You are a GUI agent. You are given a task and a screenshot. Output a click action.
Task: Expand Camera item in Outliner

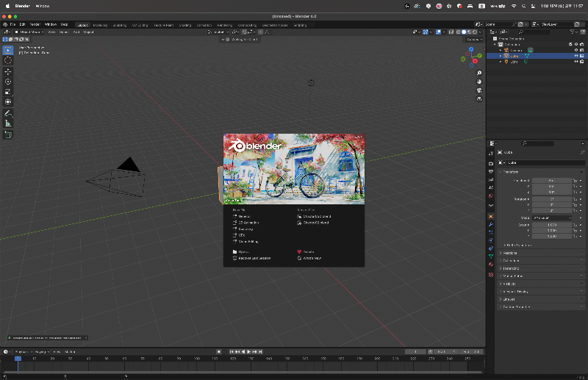point(501,50)
